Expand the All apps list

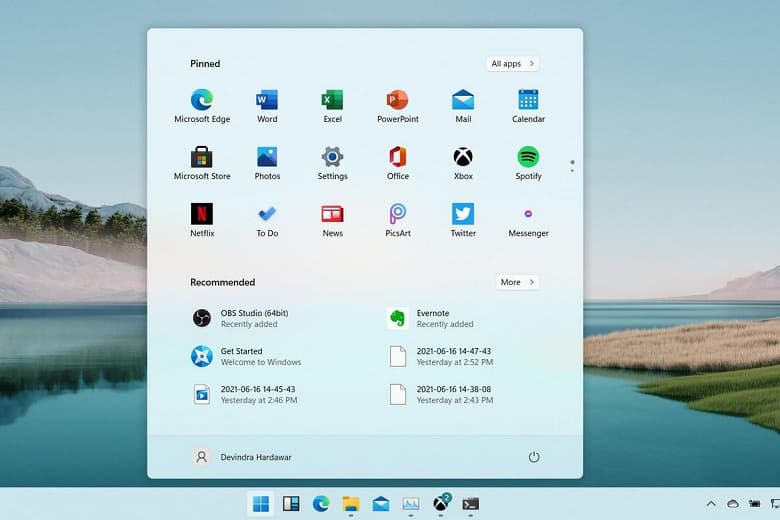[x=512, y=64]
